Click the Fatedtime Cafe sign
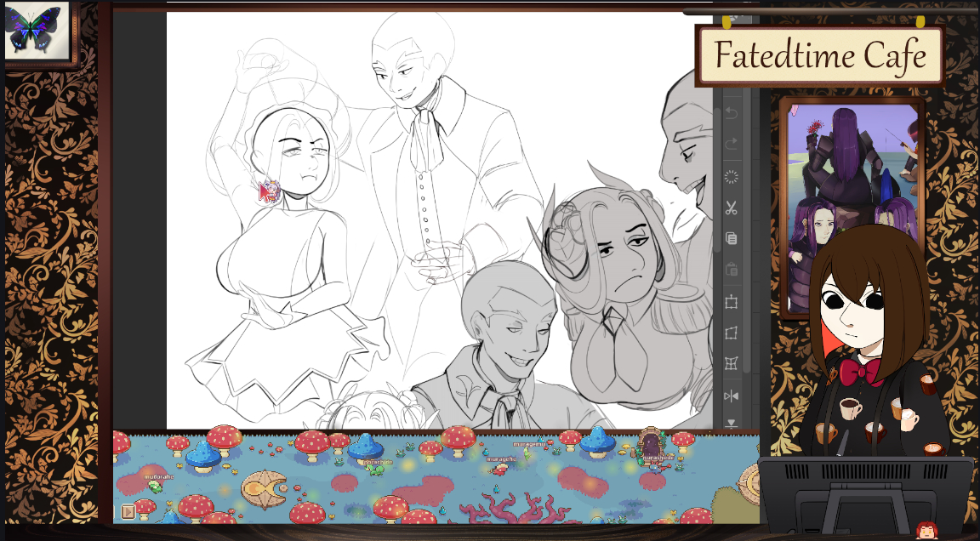The image size is (980, 541). point(819,56)
